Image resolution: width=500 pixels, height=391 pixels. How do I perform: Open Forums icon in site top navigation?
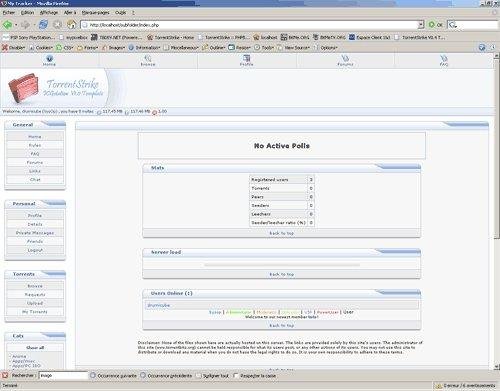click(345, 58)
